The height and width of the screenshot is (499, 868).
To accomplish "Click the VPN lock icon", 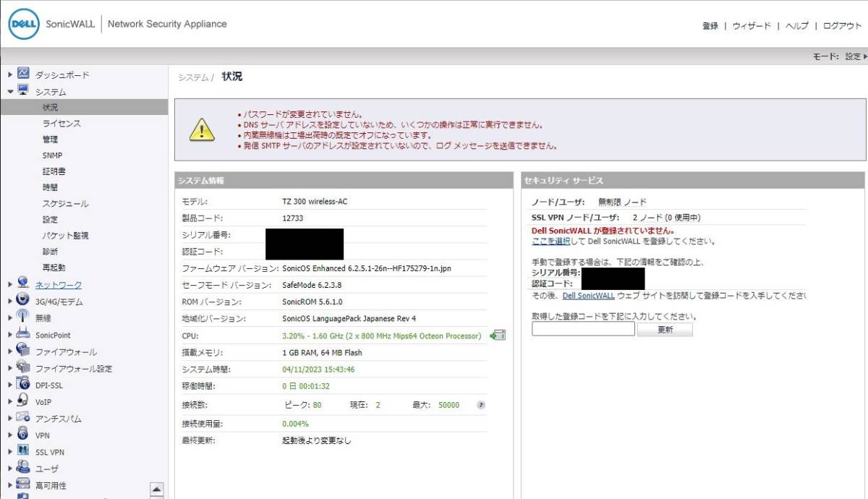I will pos(23,435).
